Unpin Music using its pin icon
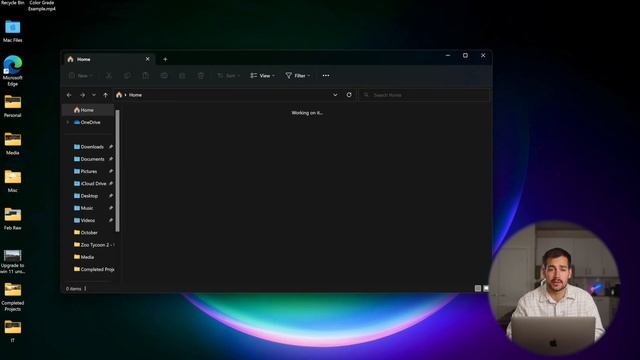Image resolution: width=640 pixels, height=360 pixels. click(x=111, y=208)
